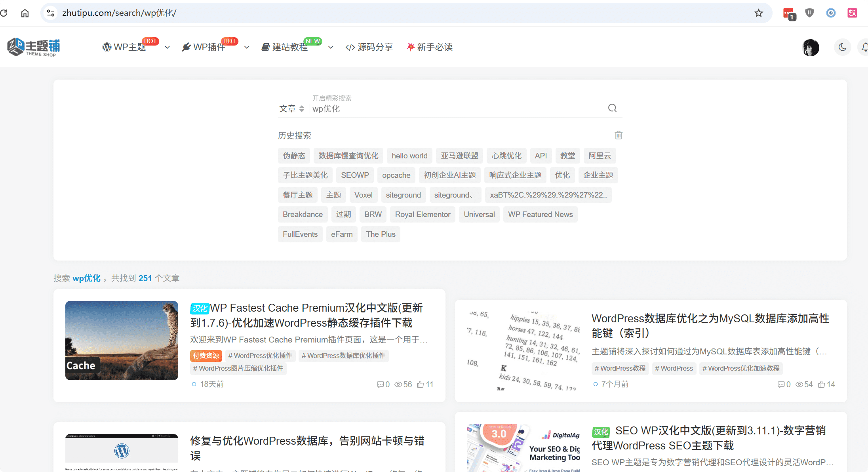868x472 pixels.
Task: Select history search tag 伪静态
Action: click(294, 156)
